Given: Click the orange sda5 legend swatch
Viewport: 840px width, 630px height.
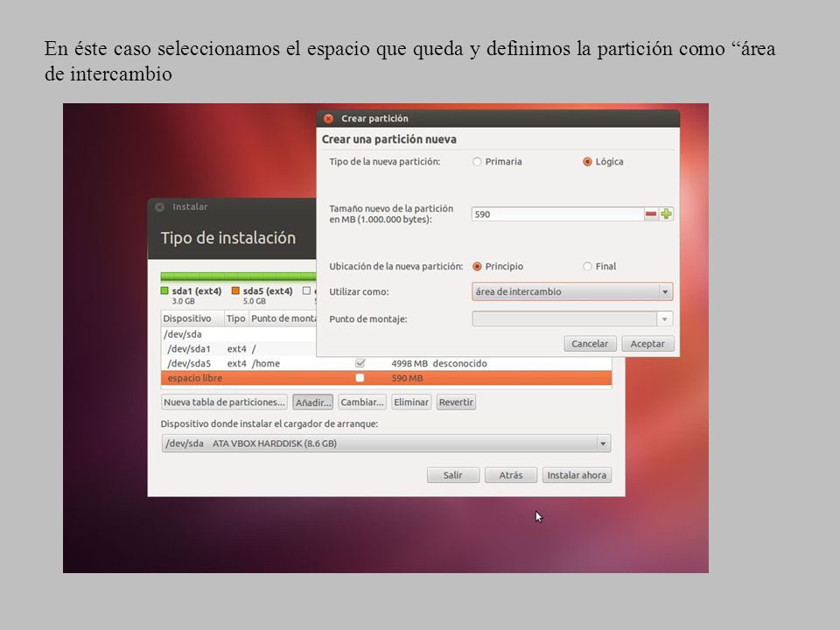Looking at the screenshot, I should pyautogui.click(x=235, y=290).
